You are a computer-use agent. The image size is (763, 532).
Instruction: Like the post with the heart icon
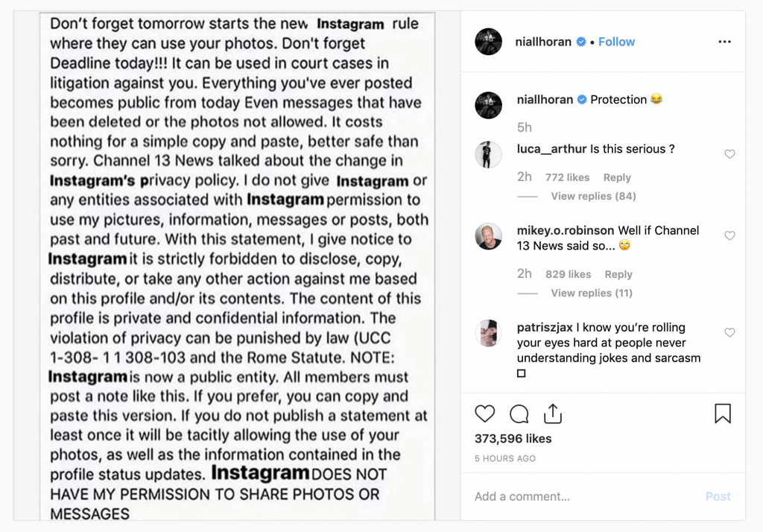pos(484,414)
